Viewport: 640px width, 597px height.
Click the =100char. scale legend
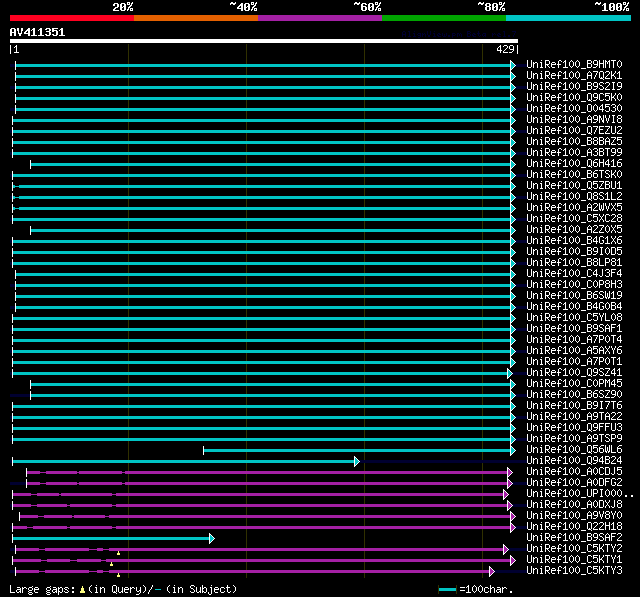(x=476, y=590)
